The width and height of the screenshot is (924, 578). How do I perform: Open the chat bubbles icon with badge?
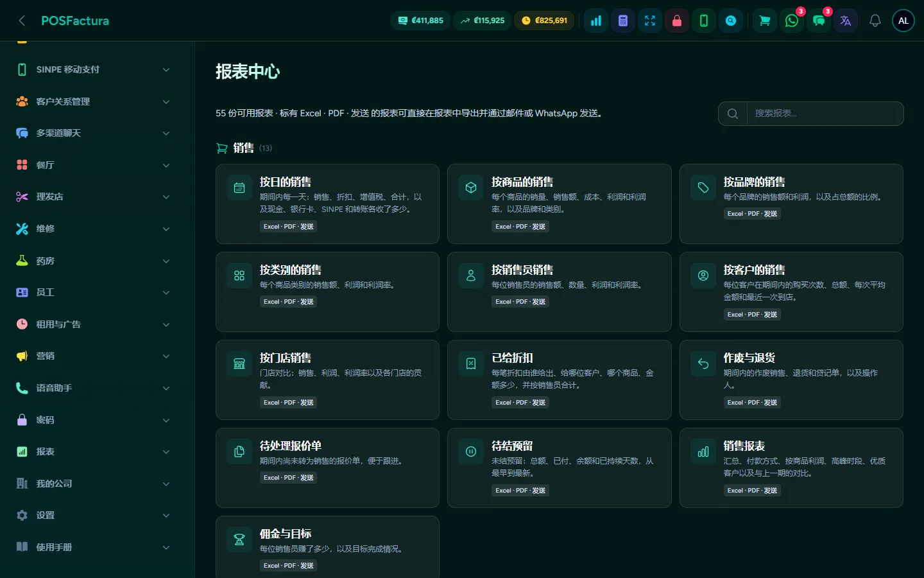(x=819, y=21)
